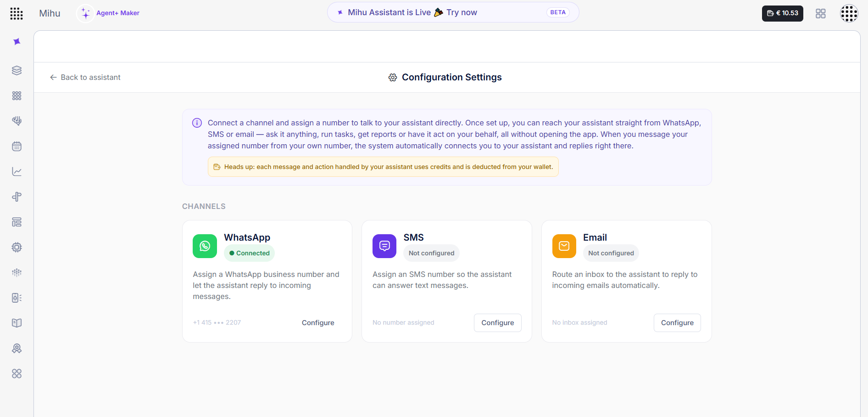Open the nine-dot grid sidebar icon

17,96
